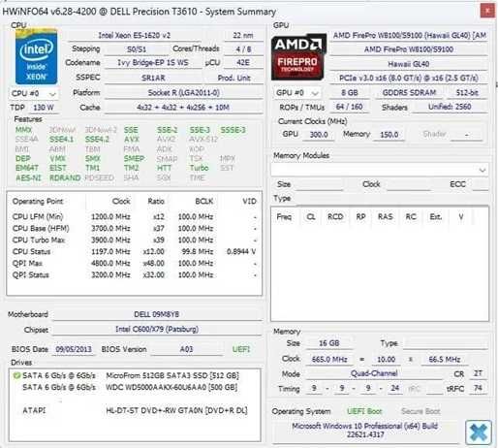Image resolution: width=498 pixels, height=448 pixels.
Task: Select the CPU Base (HFM) row
Action: (x=135, y=228)
